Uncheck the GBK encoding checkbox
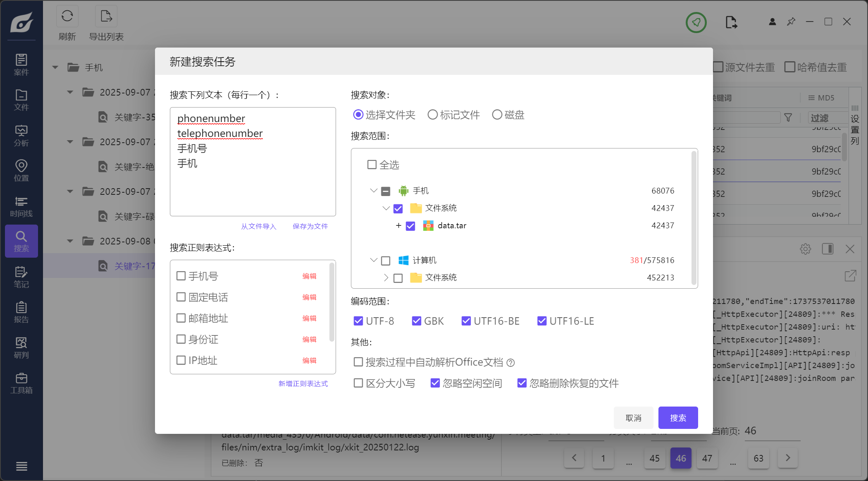This screenshot has width=868, height=481. coord(417,321)
